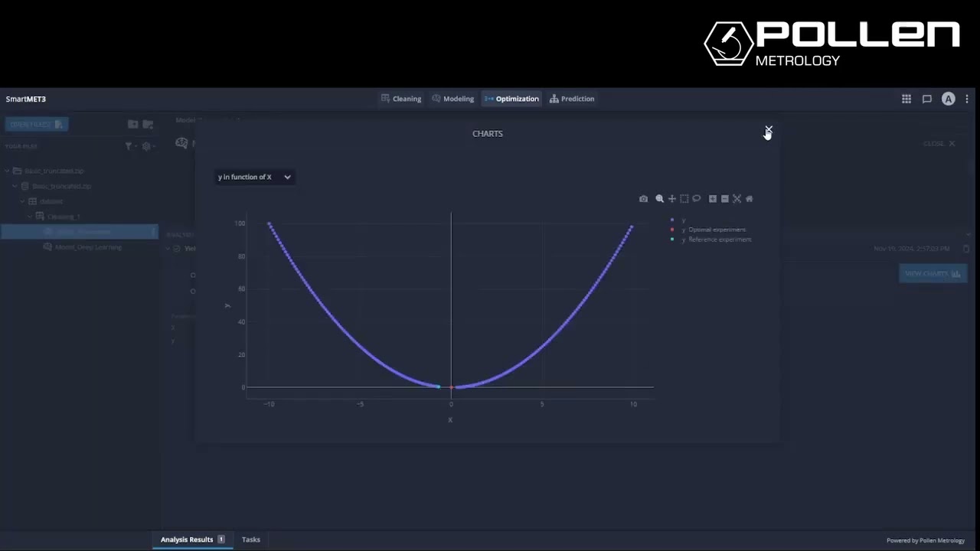Toggle the Reference experiment legend entry
The width and height of the screenshot is (980, 551).
point(711,240)
